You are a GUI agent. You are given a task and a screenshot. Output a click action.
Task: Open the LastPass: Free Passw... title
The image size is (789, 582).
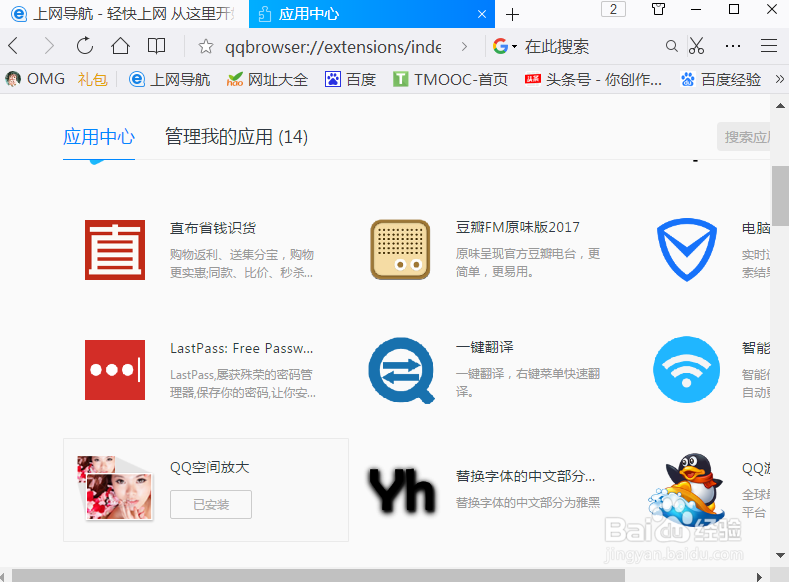tap(242, 348)
